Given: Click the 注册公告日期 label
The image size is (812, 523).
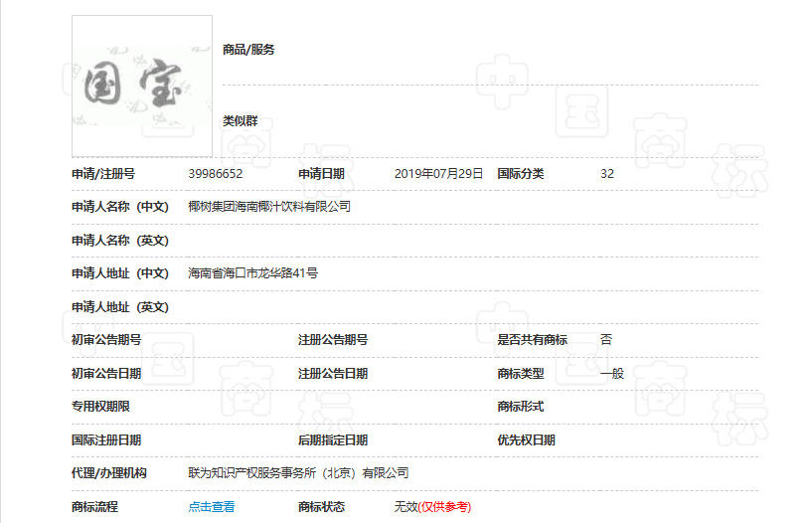Looking at the screenshot, I should (x=333, y=373).
